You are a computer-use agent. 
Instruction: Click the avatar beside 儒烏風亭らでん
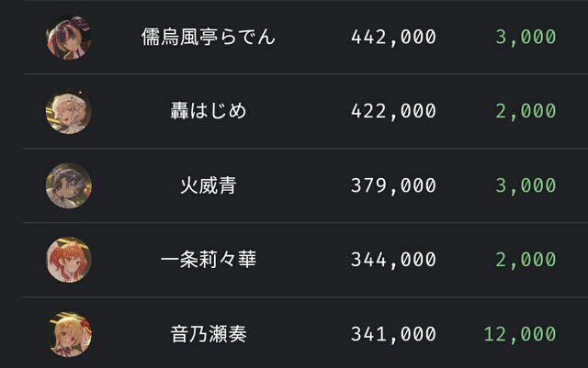click(69, 38)
